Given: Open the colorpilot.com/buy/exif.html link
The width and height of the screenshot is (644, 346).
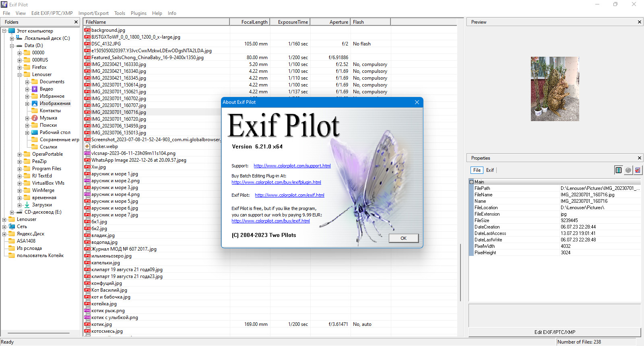Looking at the screenshot, I should point(270,221).
